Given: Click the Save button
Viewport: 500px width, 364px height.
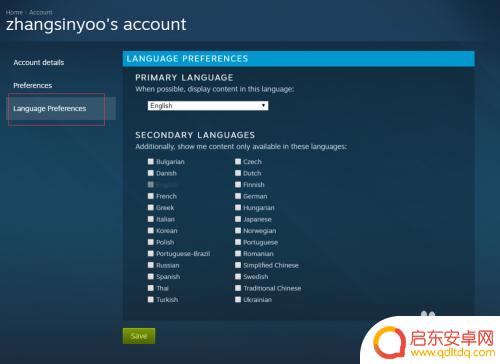Looking at the screenshot, I should (139, 336).
